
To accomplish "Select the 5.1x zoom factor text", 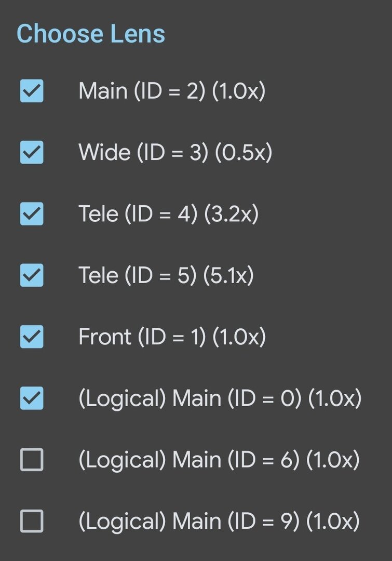I will tap(228, 275).
